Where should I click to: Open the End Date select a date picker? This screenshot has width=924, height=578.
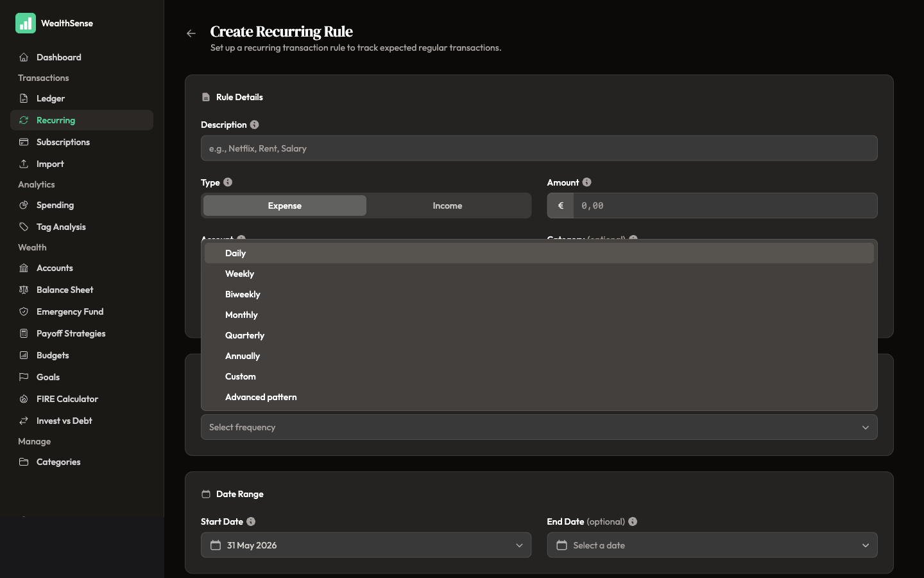pos(712,545)
